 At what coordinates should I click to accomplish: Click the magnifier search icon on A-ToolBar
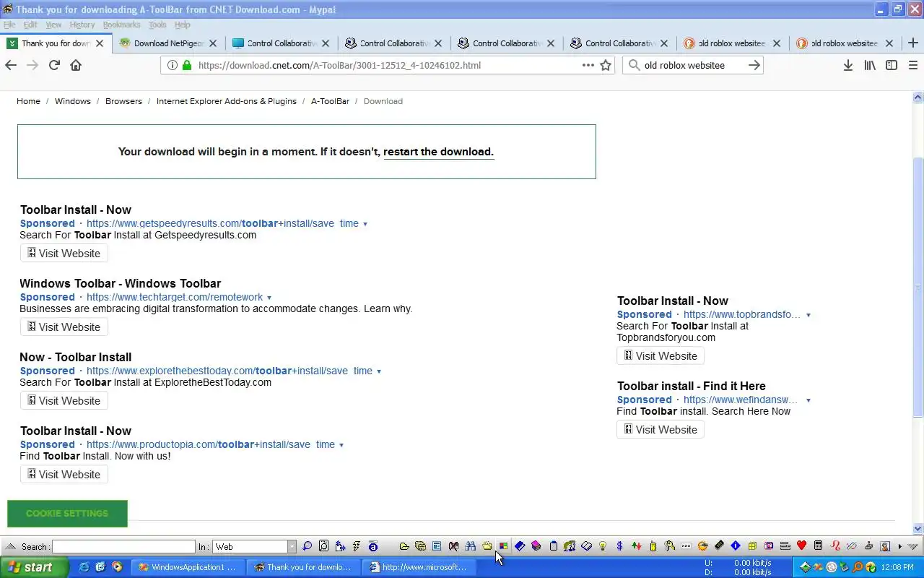(x=307, y=546)
